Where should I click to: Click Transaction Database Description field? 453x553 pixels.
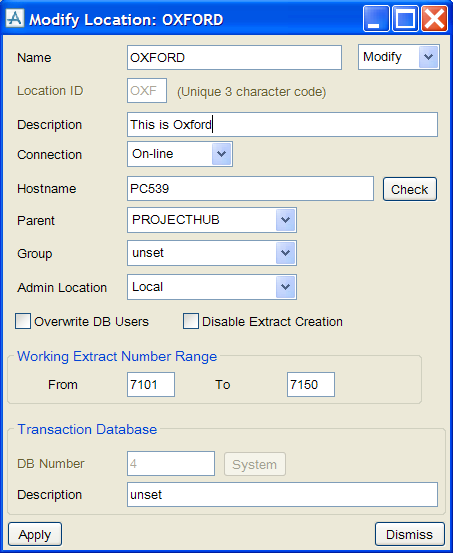point(282,495)
